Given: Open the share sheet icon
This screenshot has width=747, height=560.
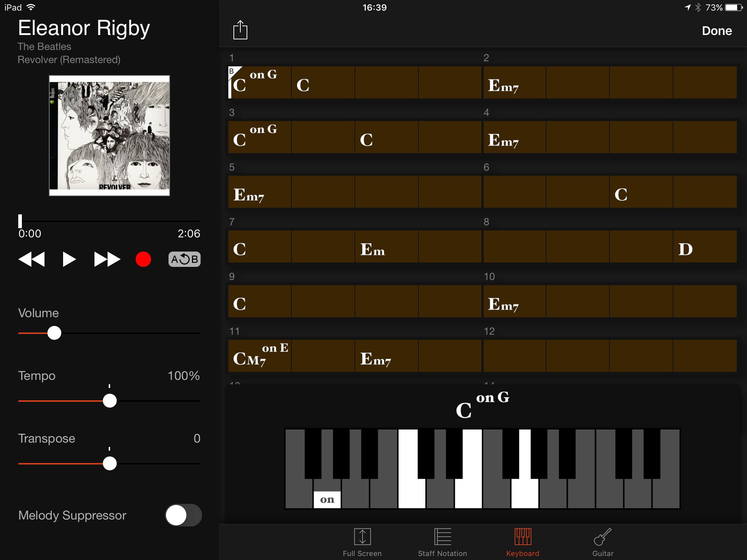Looking at the screenshot, I should 240,30.
